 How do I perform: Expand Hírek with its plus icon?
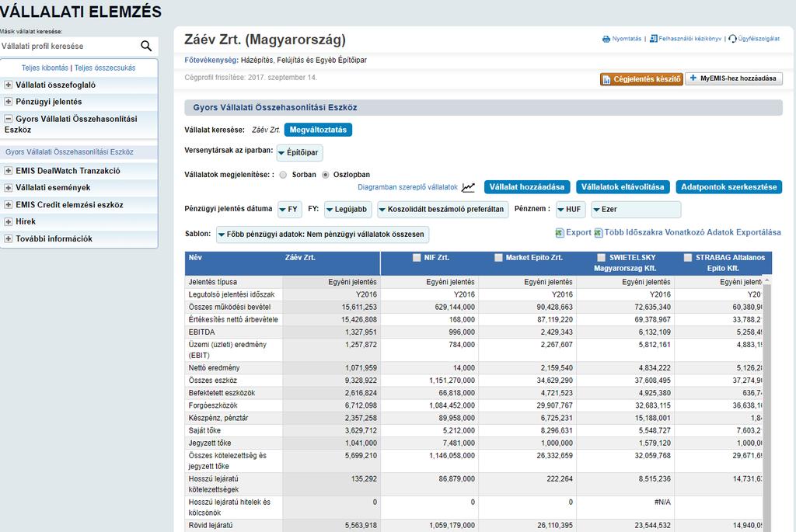click(8, 221)
